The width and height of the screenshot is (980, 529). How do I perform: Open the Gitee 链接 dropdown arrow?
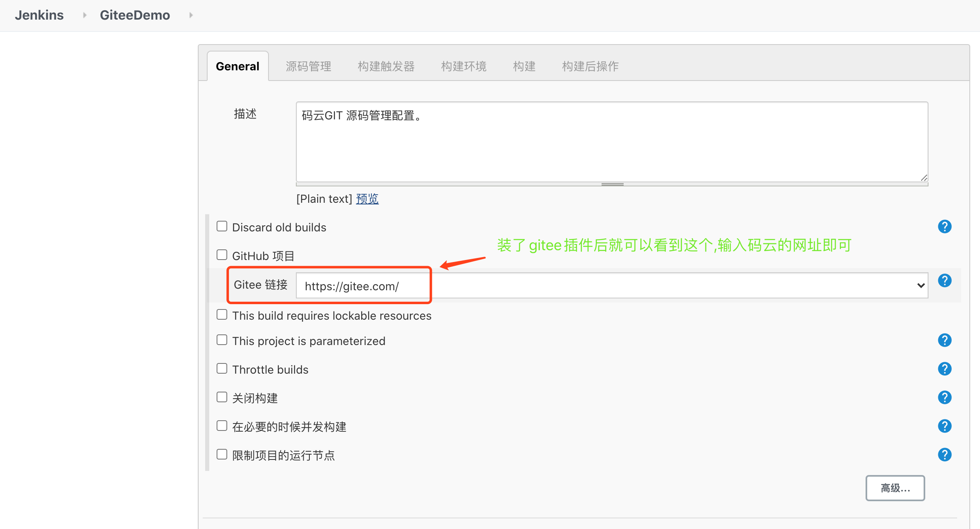tap(920, 285)
